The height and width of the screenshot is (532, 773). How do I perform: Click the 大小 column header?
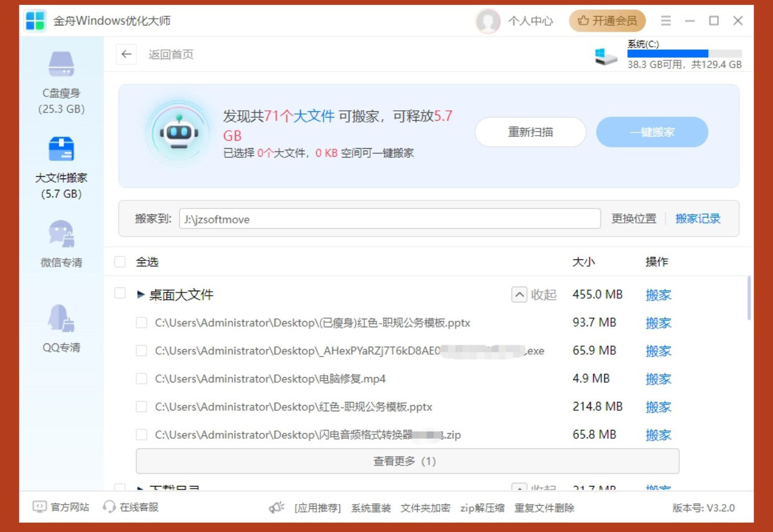click(x=584, y=262)
